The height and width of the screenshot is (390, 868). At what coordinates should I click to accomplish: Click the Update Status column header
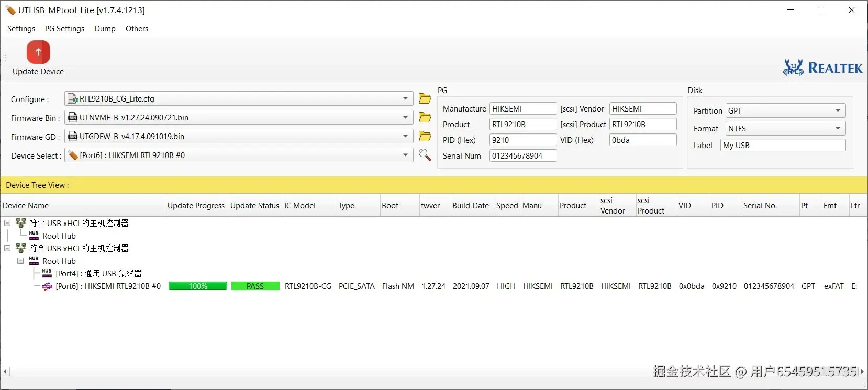[255, 206]
